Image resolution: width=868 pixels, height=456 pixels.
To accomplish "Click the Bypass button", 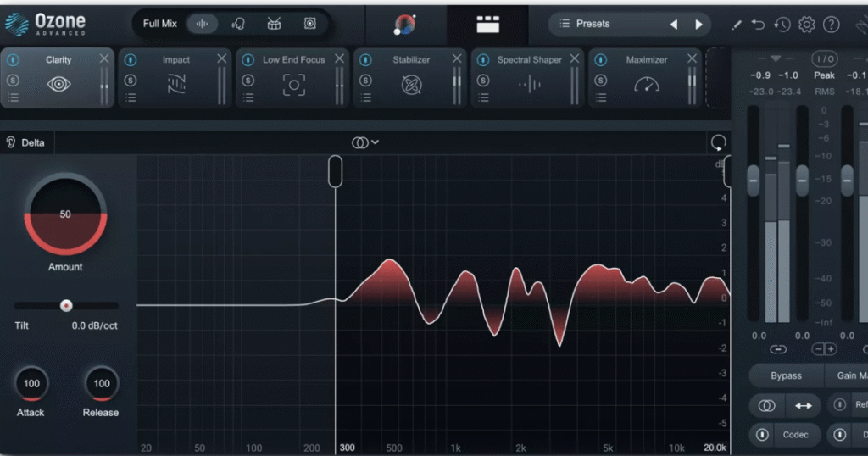I will [x=786, y=375].
